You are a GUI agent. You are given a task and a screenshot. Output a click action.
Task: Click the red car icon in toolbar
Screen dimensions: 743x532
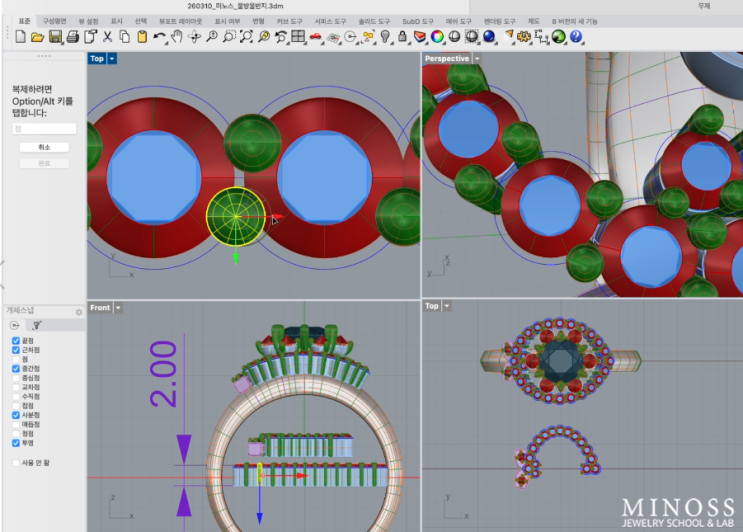(x=315, y=37)
